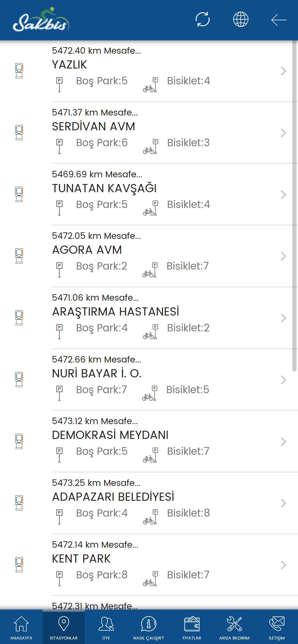298x644 pixels.
Task: Expand AGORA AVM station chevron
Action: point(283,256)
